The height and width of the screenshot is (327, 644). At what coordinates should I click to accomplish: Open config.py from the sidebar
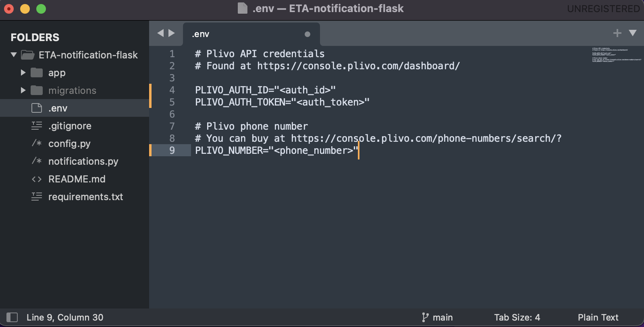69,144
